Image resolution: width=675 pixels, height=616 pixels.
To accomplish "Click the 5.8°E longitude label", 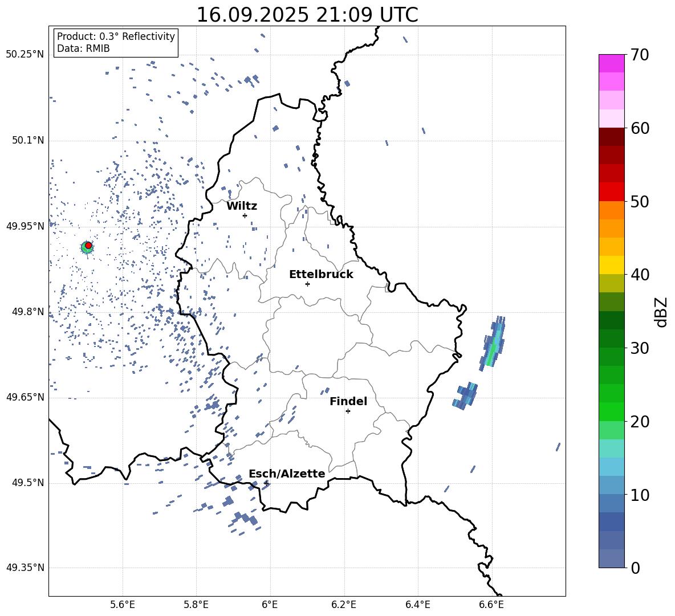I will coord(196,605).
